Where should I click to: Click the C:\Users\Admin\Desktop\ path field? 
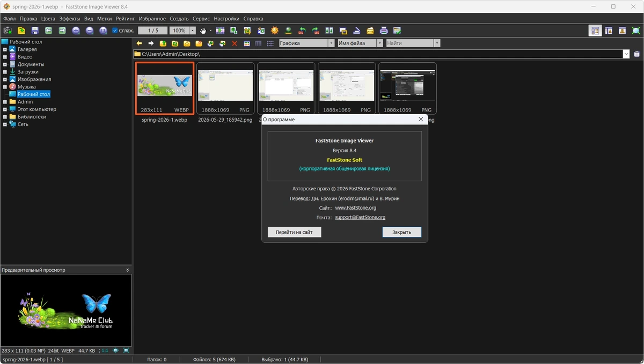coord(378,54)
